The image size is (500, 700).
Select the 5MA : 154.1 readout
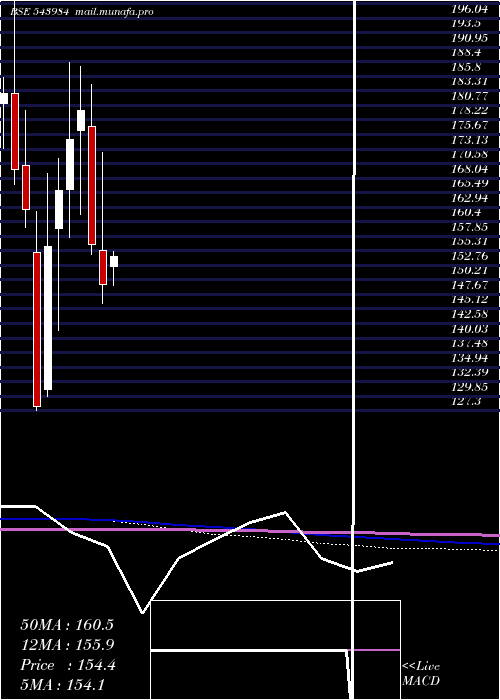62,685
